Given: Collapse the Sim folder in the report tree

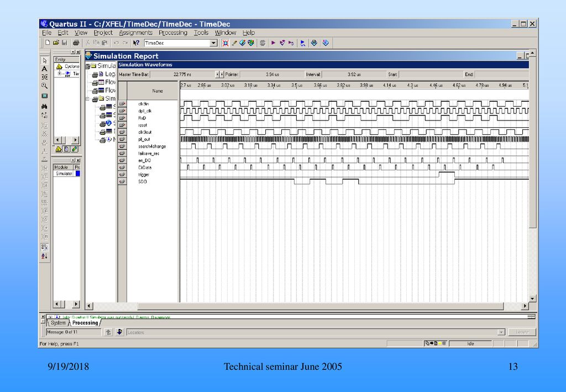Looking at the screenshot, I should [88, 98].
